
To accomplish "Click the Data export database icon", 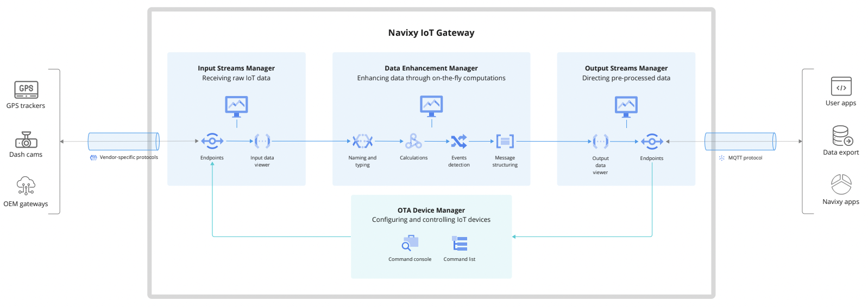I will tap(842, 136).
